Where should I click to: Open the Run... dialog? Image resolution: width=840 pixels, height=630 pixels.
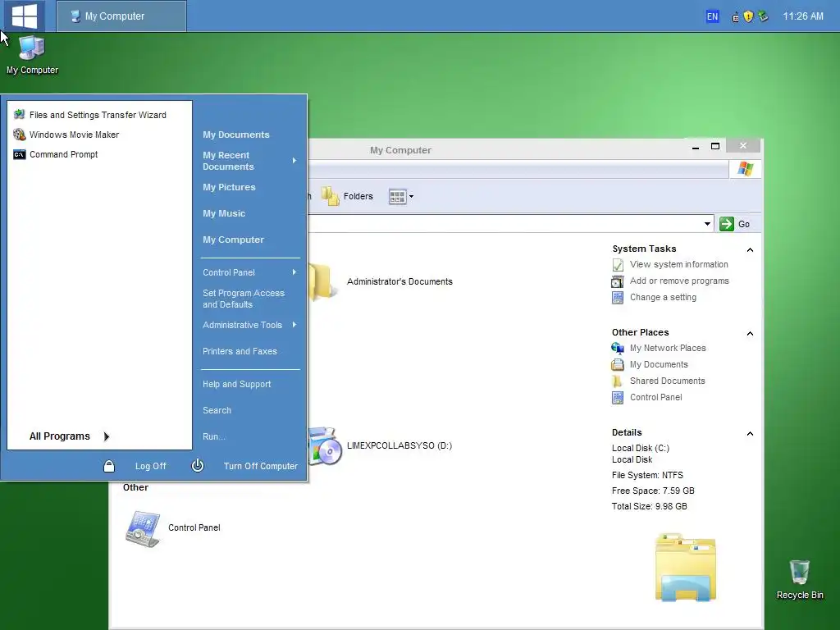214,436
